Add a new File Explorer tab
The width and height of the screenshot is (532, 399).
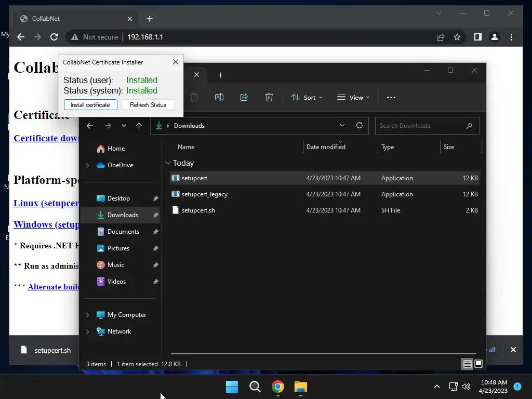click(x=220, y=75)
